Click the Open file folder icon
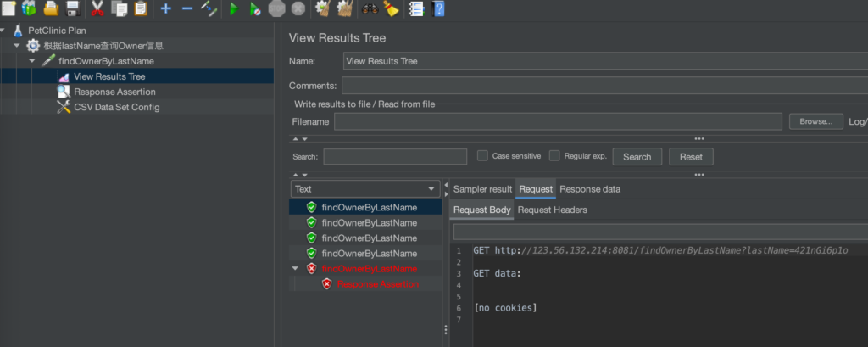The height and width of the screenshot is (347, 868). tap(51, 8)
